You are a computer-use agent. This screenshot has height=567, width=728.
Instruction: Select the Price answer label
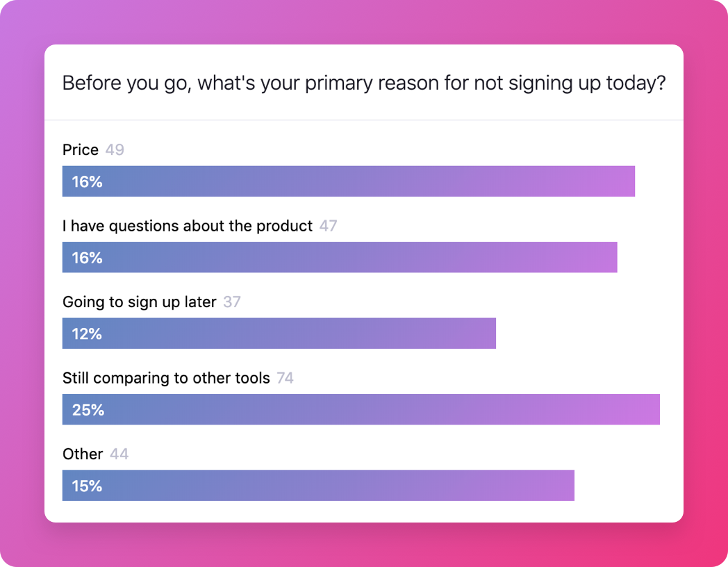(81, 150)
